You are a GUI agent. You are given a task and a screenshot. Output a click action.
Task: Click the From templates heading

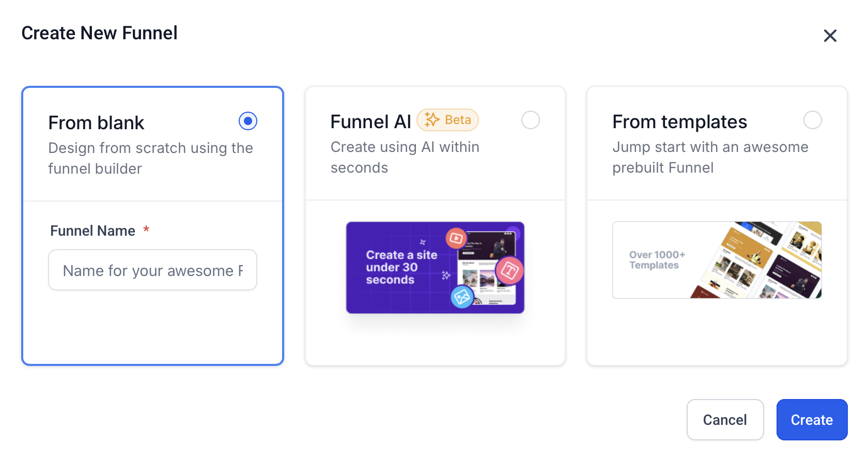click(x=679, y=122)
